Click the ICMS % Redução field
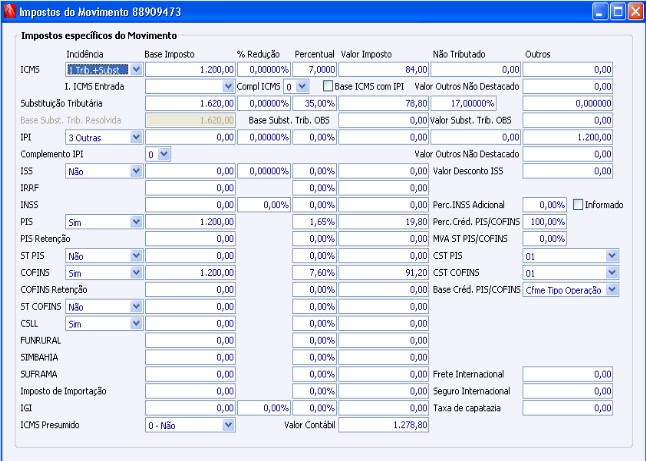 (x=264, y=70)
